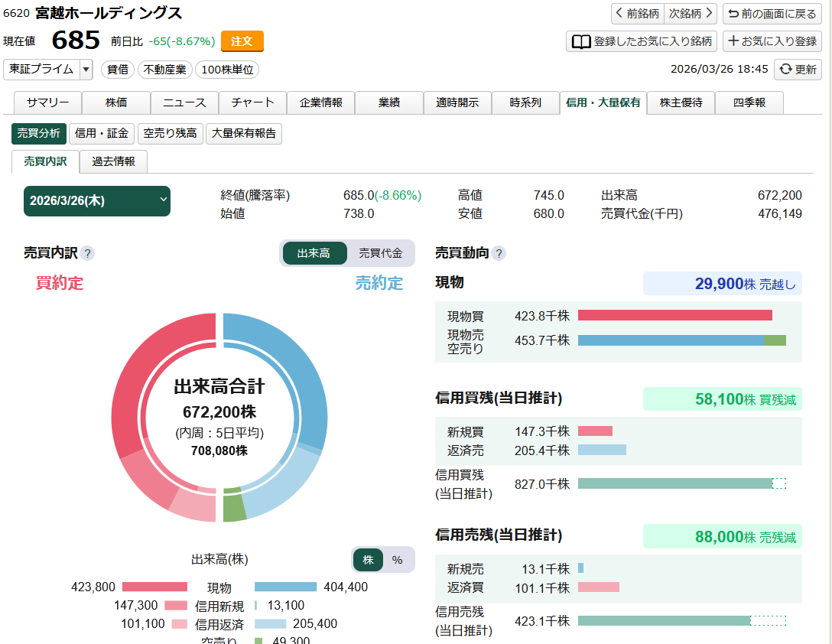Image resolution: width=832 pixels, height=644 pixels.
Task: Switch chart display to 売買代金
Action: [379, 252]
